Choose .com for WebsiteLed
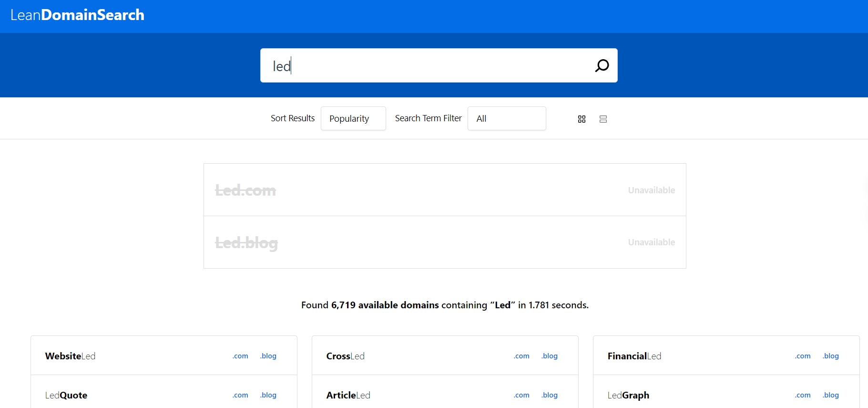 point(240,356)
